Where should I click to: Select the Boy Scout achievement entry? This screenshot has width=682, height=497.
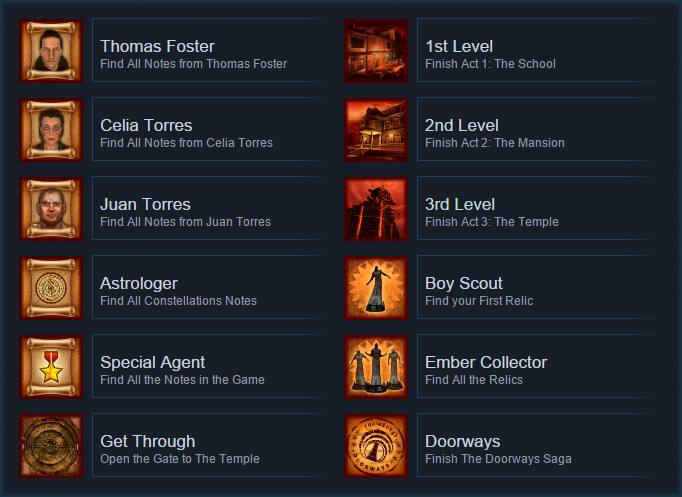[538, 287]
